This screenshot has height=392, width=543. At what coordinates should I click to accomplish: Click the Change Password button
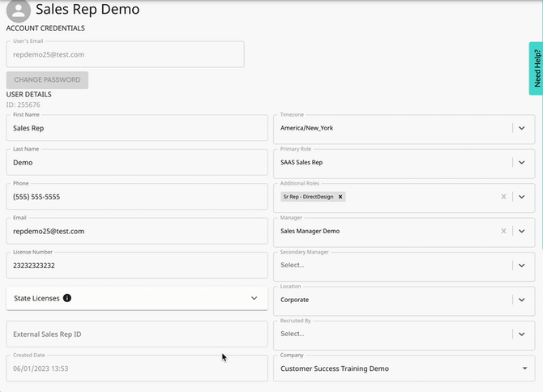[x=47, y=80]
